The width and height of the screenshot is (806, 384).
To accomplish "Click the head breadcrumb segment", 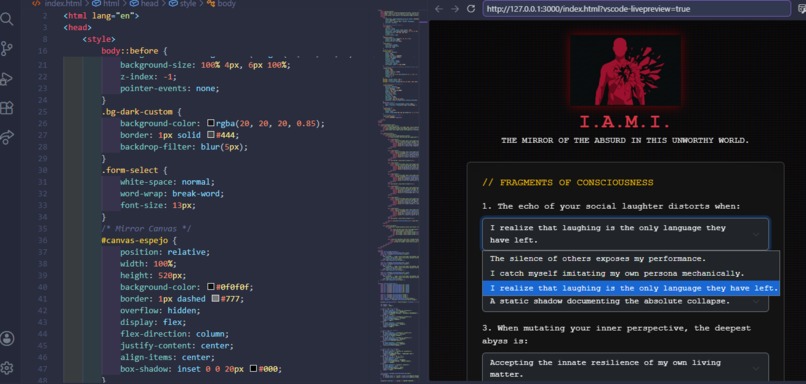I will click(x=144, y=4).
